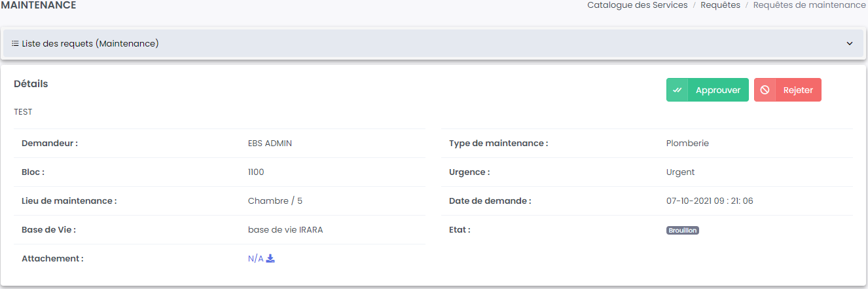Click the list icon beside Liste des requets
The width and height of the screenshot is (868, 289).
pyautogui.click(x=15, y=44)
